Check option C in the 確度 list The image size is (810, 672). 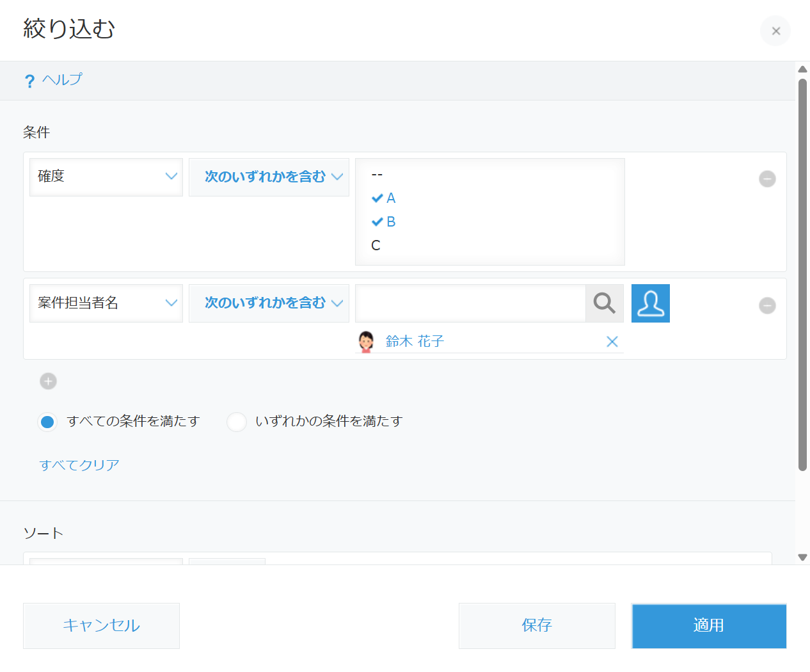coord(376,245)
